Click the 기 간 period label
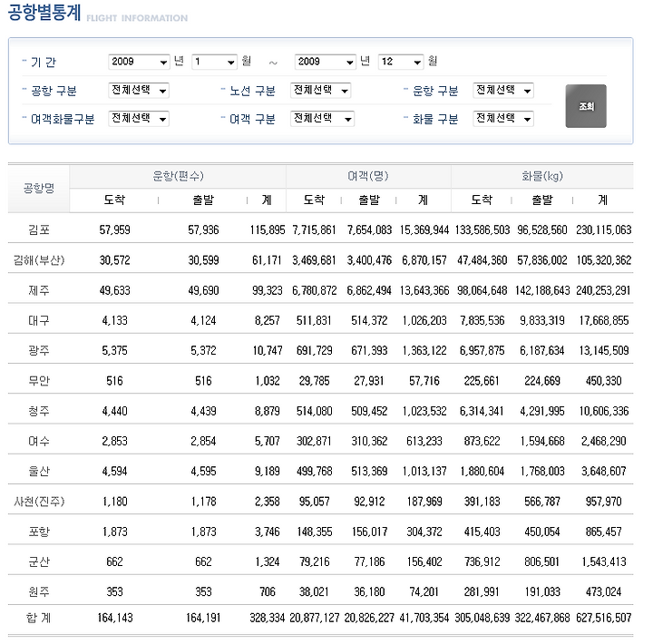The width and height of the screenshot is (653, 644). tap(44, 62)
